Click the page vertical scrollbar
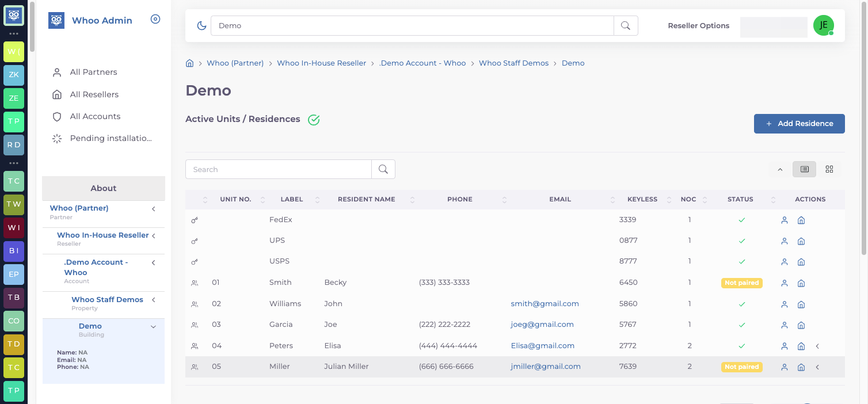This screenshot has height=404, width=868. click(x=863, y=128)
